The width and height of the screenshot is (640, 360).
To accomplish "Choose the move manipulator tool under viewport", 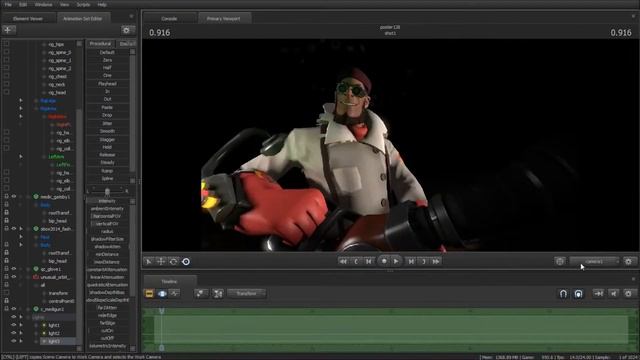I will coord(161,261).
